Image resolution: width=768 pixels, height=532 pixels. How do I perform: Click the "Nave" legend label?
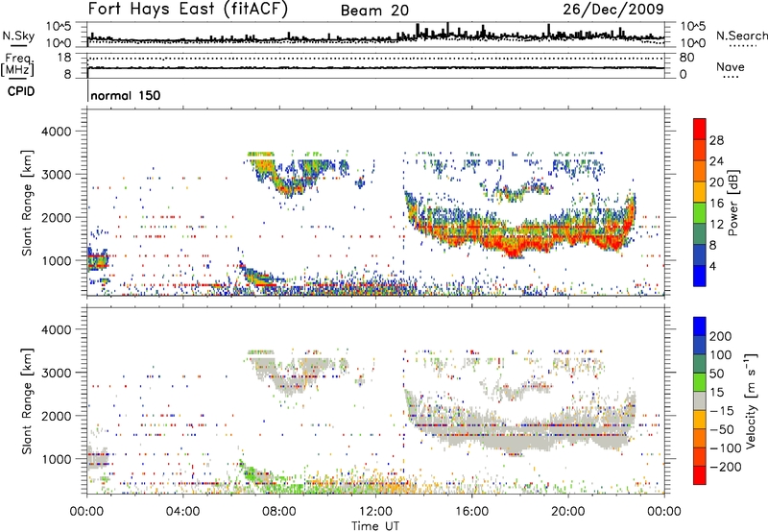[x=730, y=66]
